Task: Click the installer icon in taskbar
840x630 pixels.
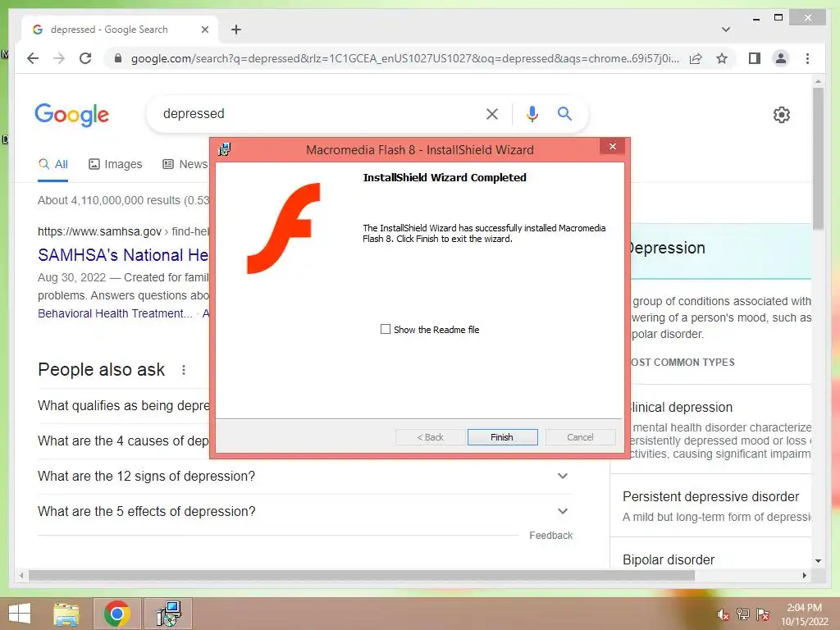Action: tap(169, 614)
